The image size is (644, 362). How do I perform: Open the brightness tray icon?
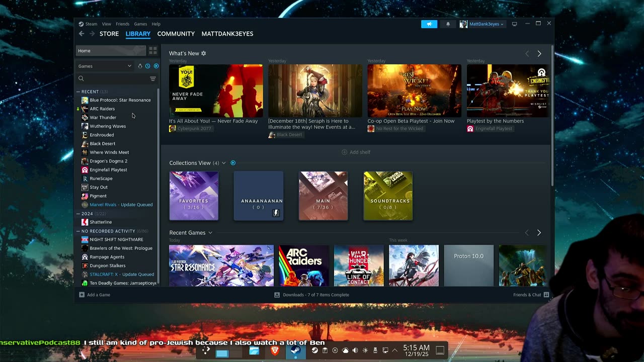pyautogui.click(x=365, y=350)
